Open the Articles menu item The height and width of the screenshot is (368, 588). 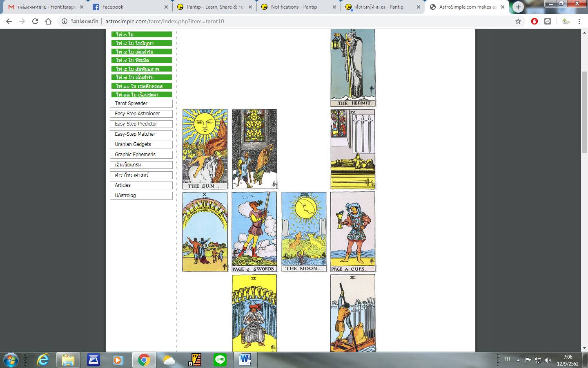point(141,185)
